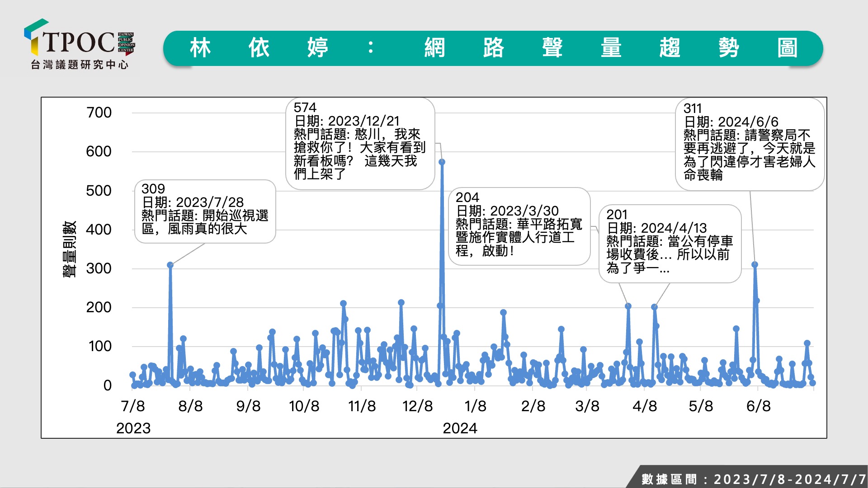868x488 pixels.
Task: Click the 2024 year label under axis
Action: tap(460, 428)
